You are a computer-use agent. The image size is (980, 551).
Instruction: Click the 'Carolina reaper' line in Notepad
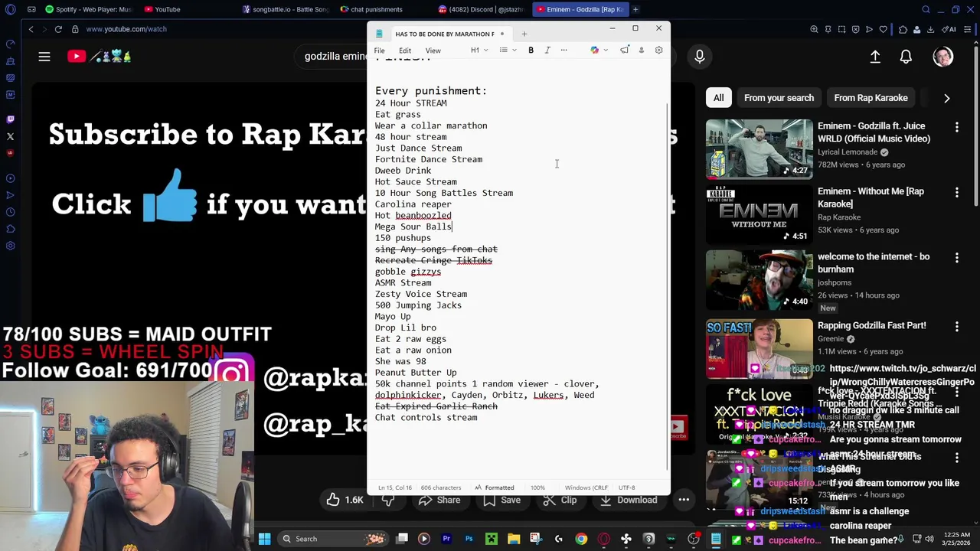tap(413, 204)
